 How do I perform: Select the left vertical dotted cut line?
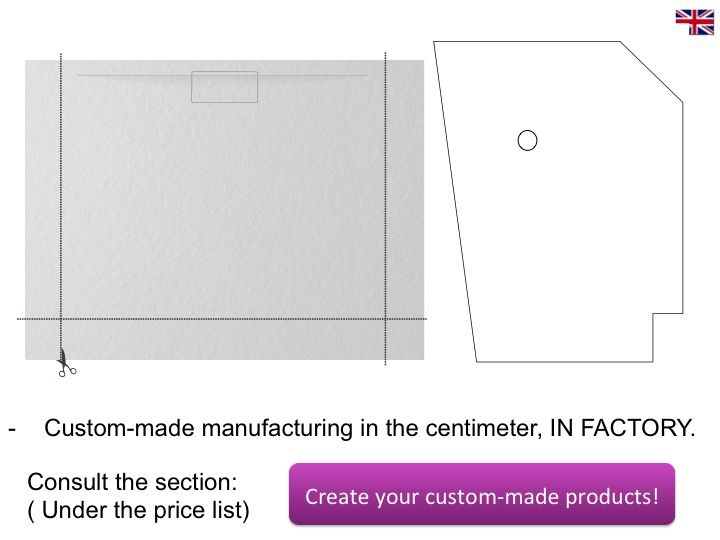(x=61, y=202)
